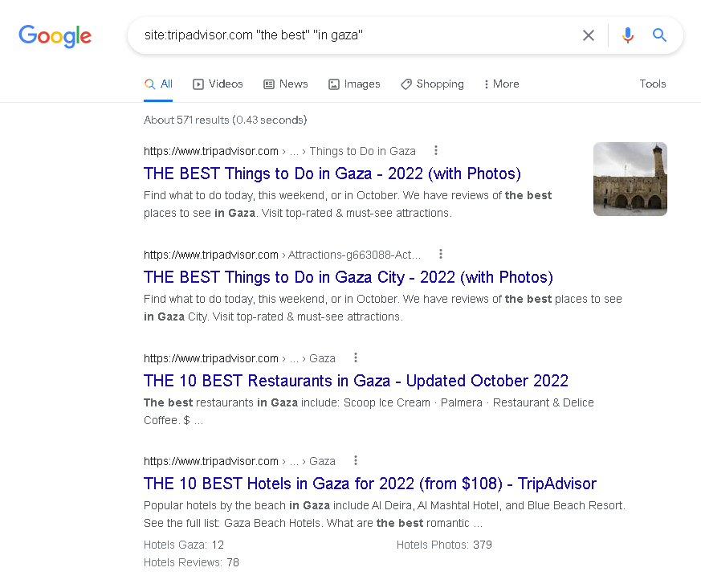Select the All results tab
This screenshot has height=588, width=701.
pyautogui.click(x=158, y=84)
